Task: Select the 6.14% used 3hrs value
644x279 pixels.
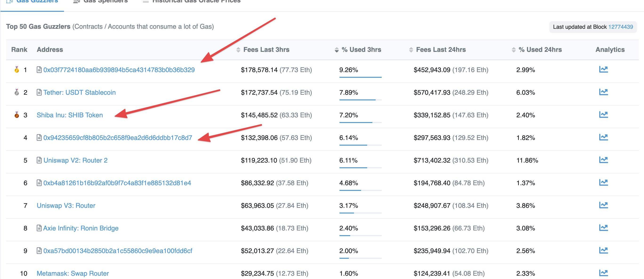Action: 349,138
